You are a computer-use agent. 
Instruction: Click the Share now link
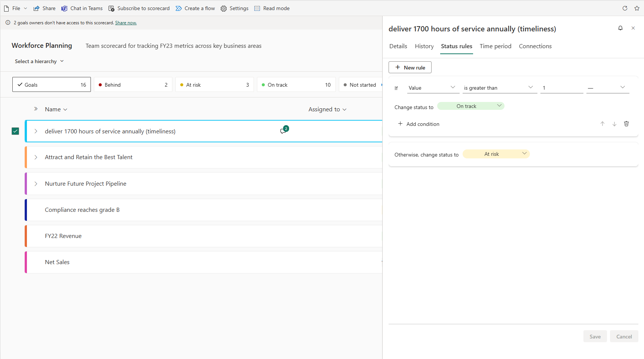pos(126,23)
